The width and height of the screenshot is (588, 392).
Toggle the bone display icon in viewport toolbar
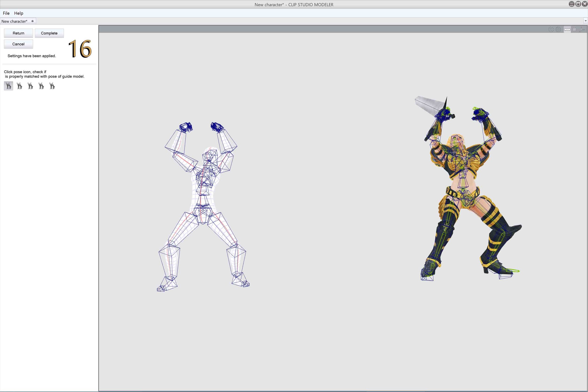coord(567,29)
